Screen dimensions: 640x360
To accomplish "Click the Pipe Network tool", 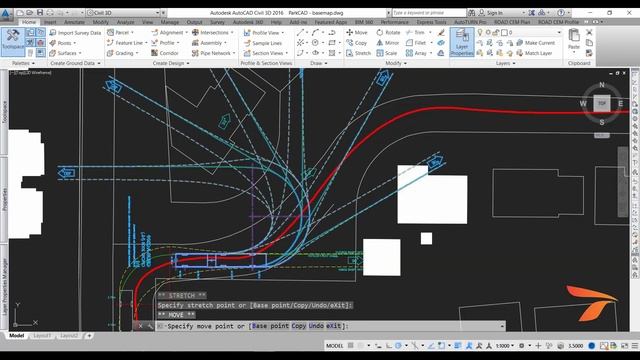I will pos(213,53).
